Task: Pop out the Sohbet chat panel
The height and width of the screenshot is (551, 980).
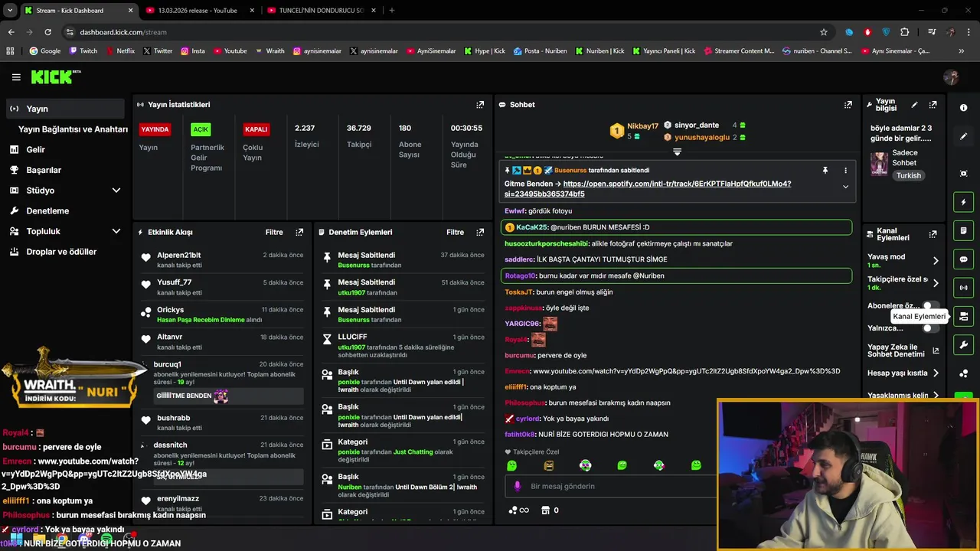Action: (x=848, y=104)
